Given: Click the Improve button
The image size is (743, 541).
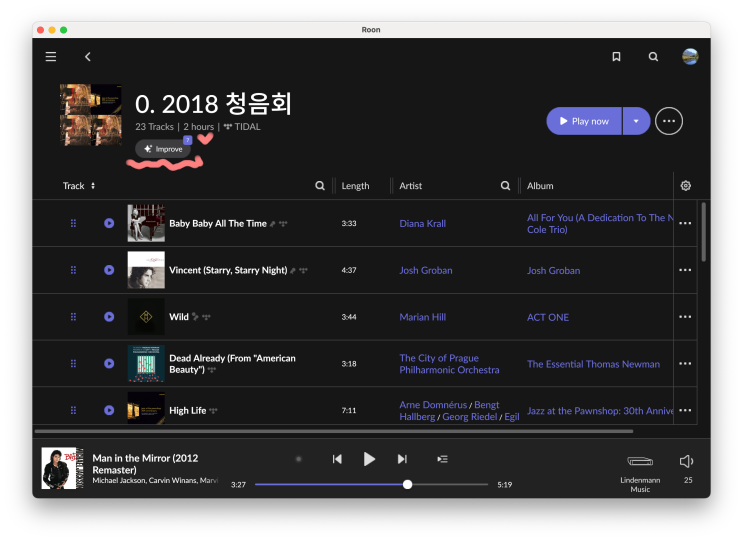Looking at the screenshot, I should coord(163,149).
